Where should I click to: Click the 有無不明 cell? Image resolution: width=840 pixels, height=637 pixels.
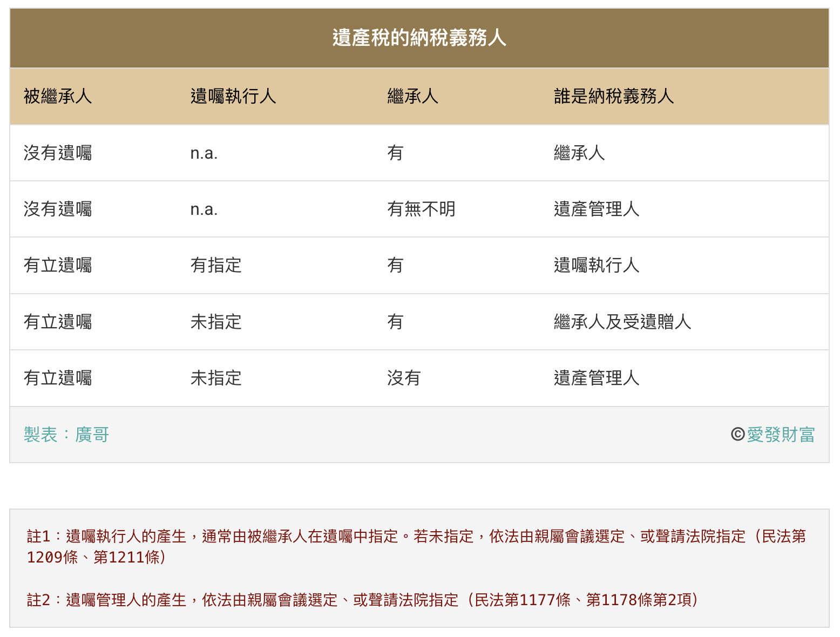tap(422, 209)
